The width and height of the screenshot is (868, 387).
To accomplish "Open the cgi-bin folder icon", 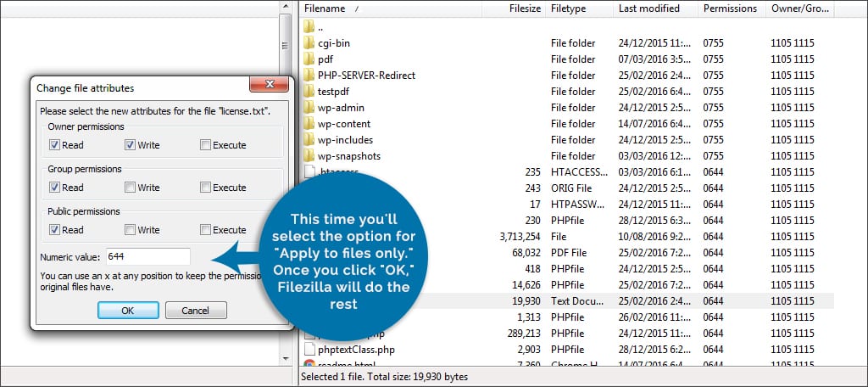I will tap(309, 42).
